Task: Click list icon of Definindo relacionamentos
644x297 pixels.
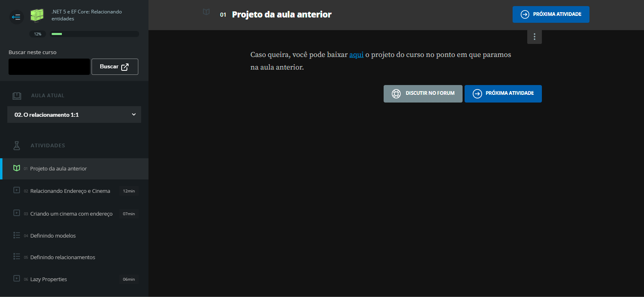Action: click(x=17, y=256)
